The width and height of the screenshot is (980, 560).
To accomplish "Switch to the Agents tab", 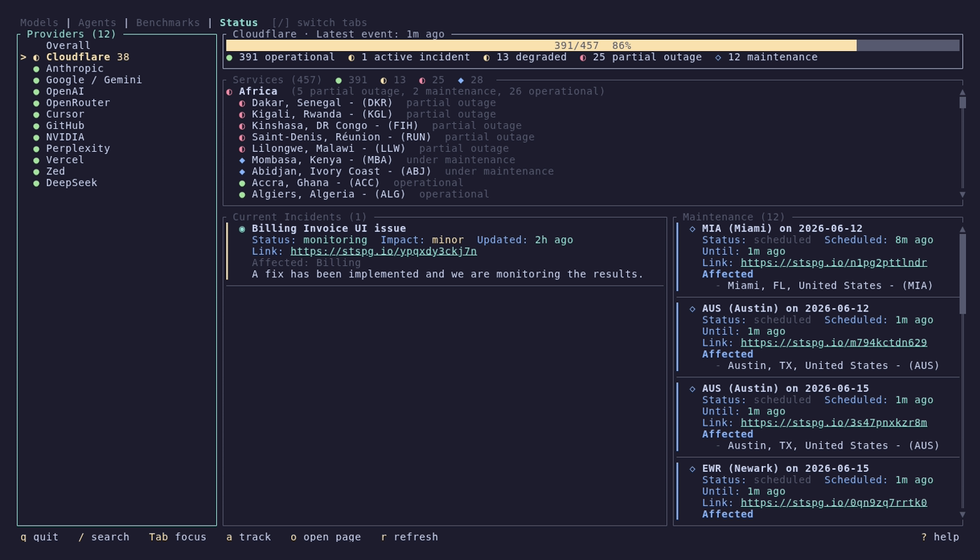I will tap(97, 22).
